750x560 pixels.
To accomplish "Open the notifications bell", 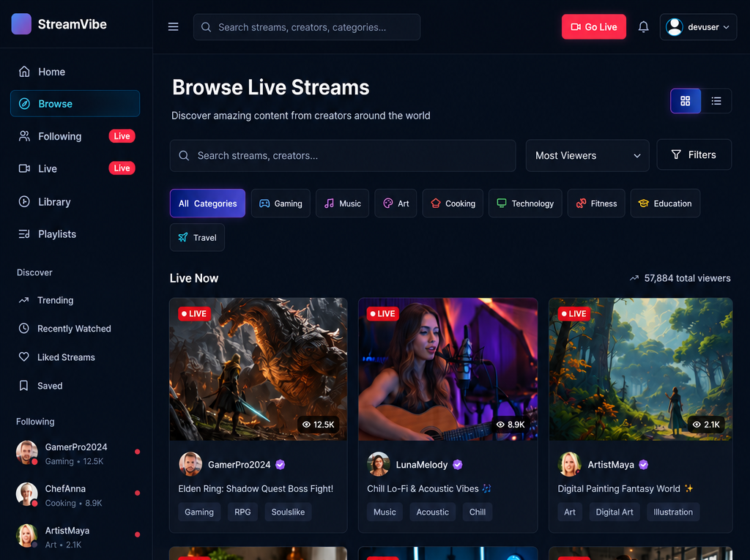I will (643, 27).
